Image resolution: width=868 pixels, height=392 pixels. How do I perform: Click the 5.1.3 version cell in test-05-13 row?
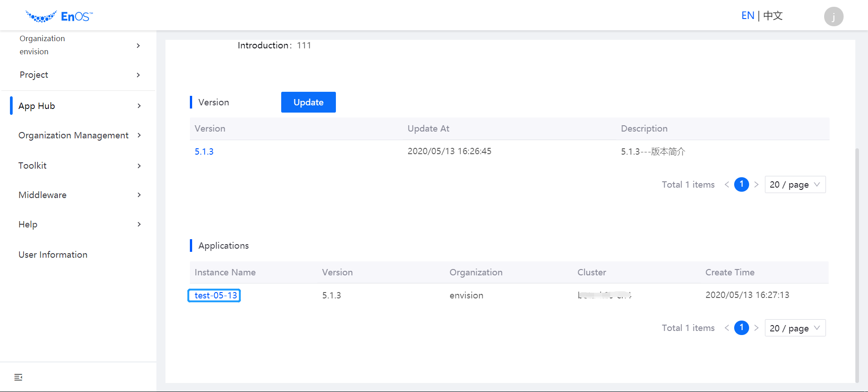(x=331, y=295)
